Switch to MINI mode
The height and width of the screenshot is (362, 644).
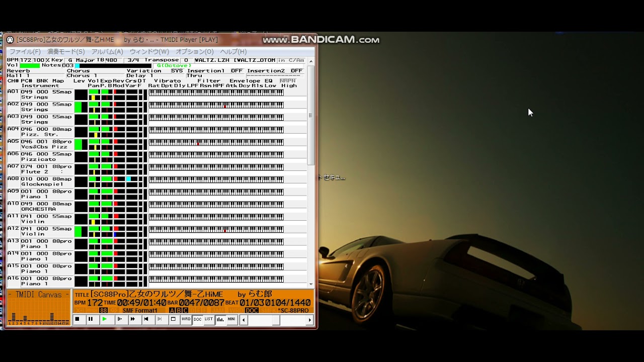pos(231,319)
